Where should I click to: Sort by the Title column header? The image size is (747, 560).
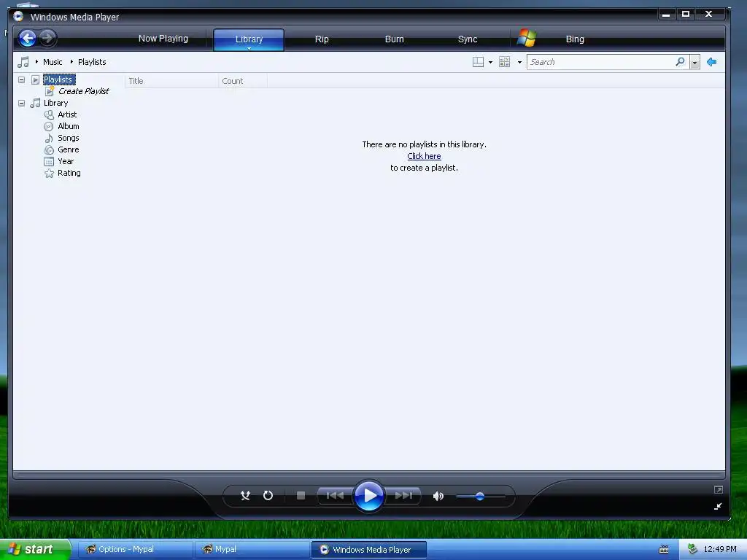click(171, 81)
